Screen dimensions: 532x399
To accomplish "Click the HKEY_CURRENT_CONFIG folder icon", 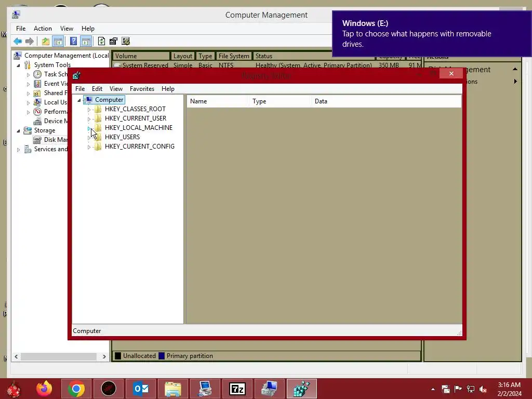I will 98,146.
